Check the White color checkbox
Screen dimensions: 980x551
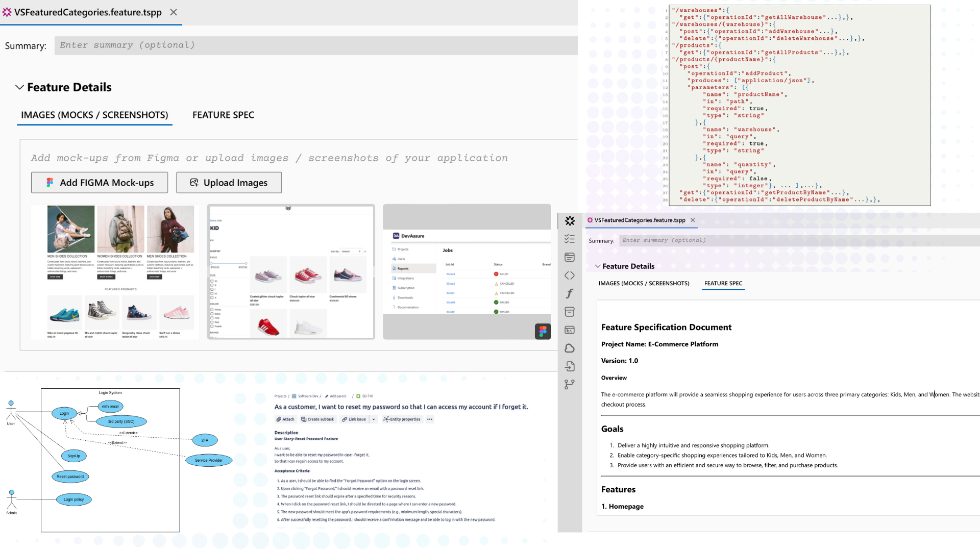(212, 310)
